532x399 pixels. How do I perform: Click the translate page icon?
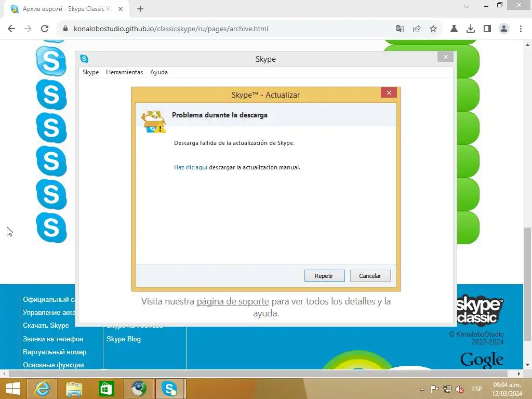click(400, 29)
